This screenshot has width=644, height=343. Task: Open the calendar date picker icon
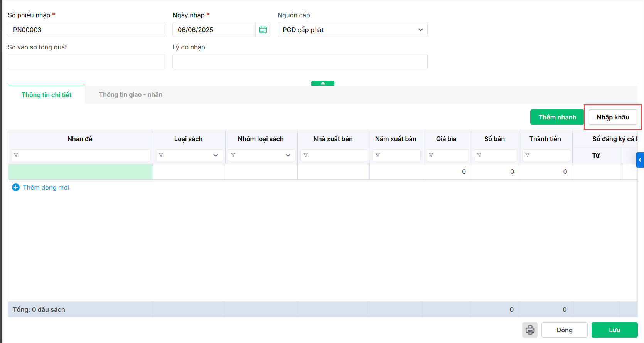pyautogui.click(x=263, y=30)
